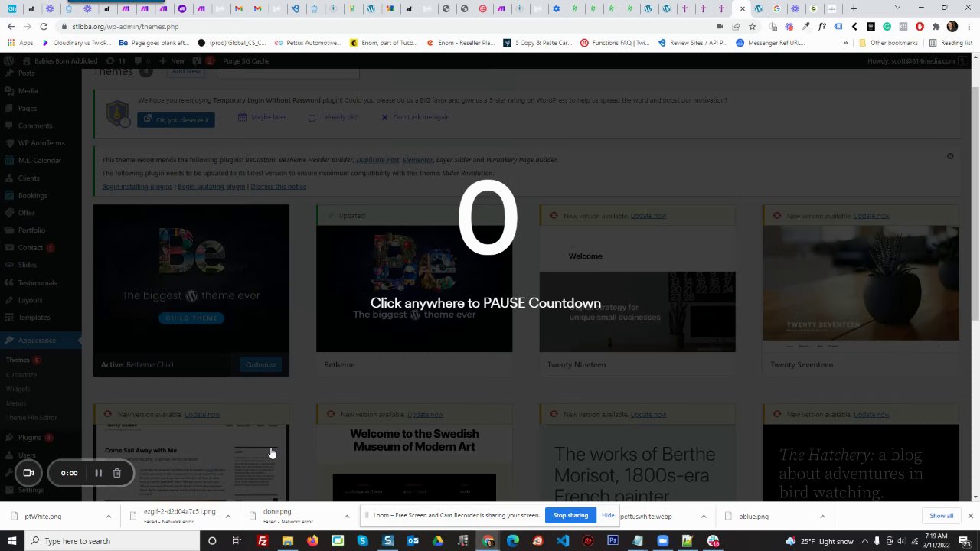Screen dimensions: 980x551
Task: Click the Loom camera icon
Action: [x=28, y=473]
